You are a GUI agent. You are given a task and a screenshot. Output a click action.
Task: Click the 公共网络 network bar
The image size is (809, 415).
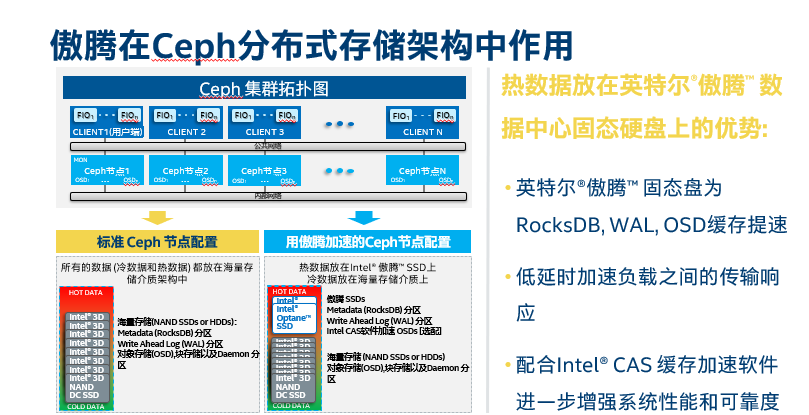pos(268,147)
